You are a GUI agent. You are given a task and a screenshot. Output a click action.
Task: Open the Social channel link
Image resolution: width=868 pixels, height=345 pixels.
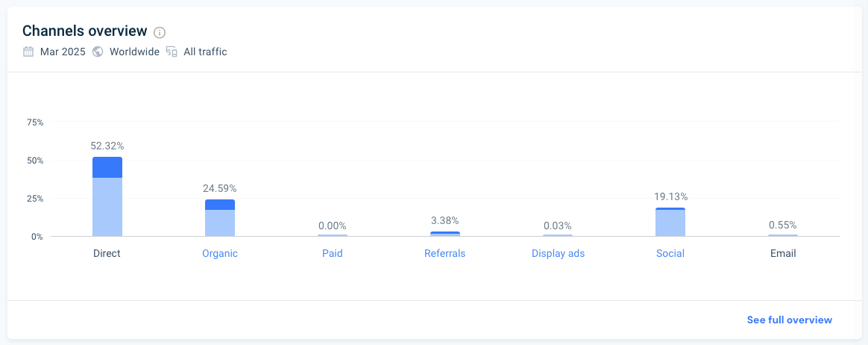[670, 253]
